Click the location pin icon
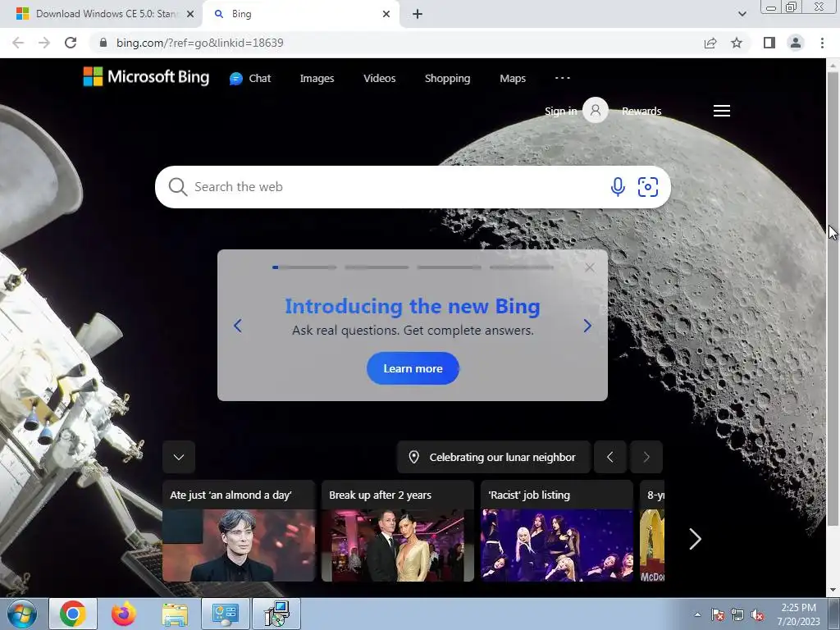The image size is (840, 630). (x=413, y=457)
